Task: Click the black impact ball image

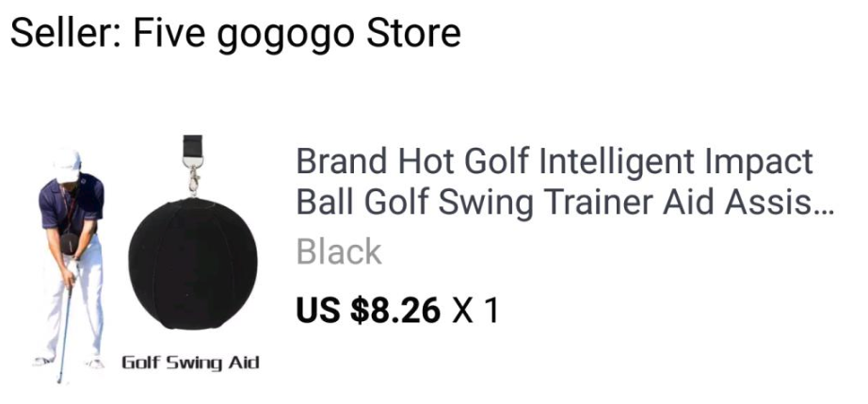Action: pos(193,265)
